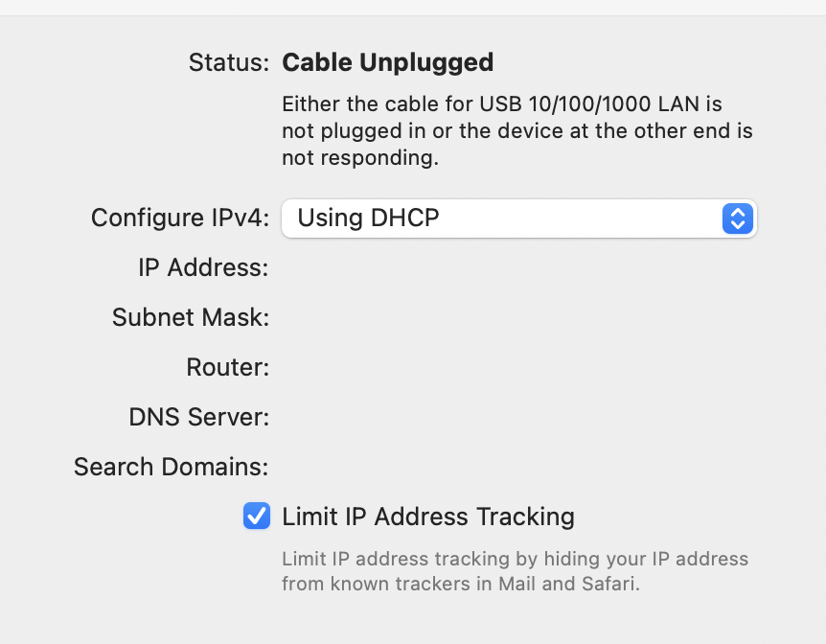The width and height of the screenshot is (826, 644).
Task: Click the DNS Server label
Action: [x=198, y=417]
